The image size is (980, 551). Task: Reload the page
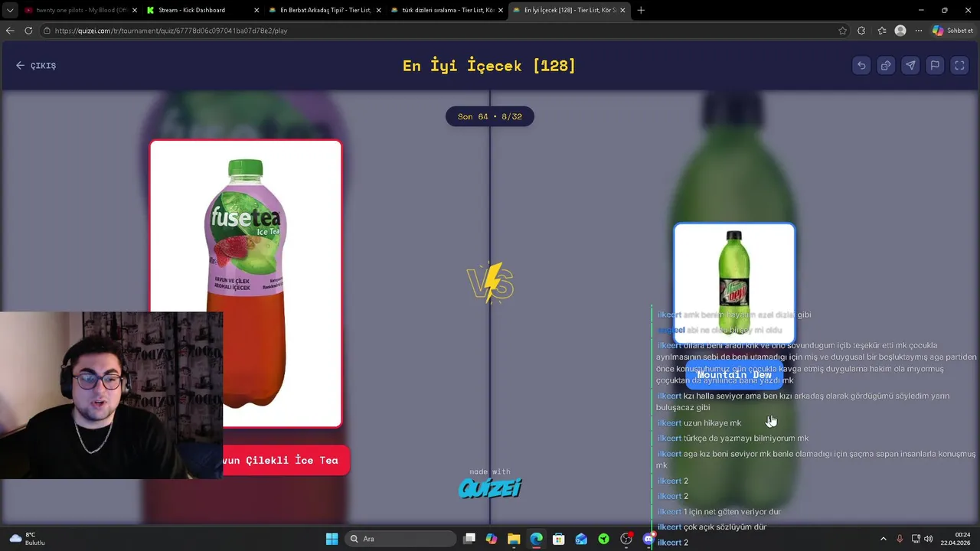[x=28, y=31]
